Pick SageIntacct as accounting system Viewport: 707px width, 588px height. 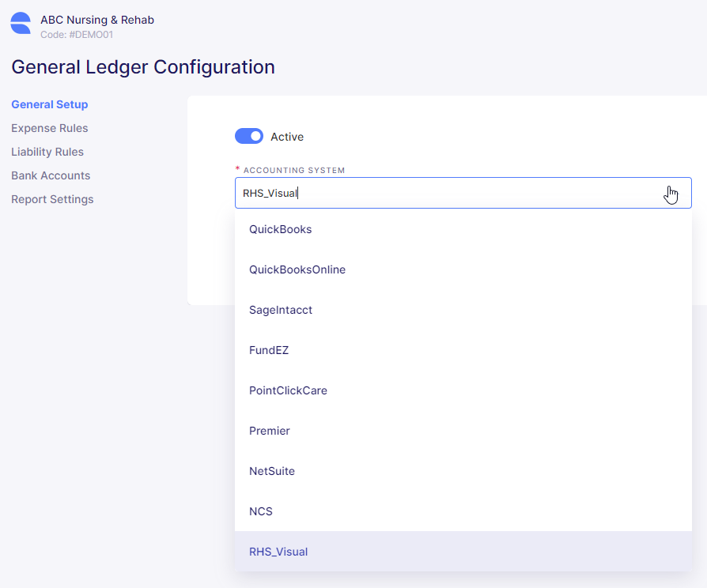(x=463, y=310)
